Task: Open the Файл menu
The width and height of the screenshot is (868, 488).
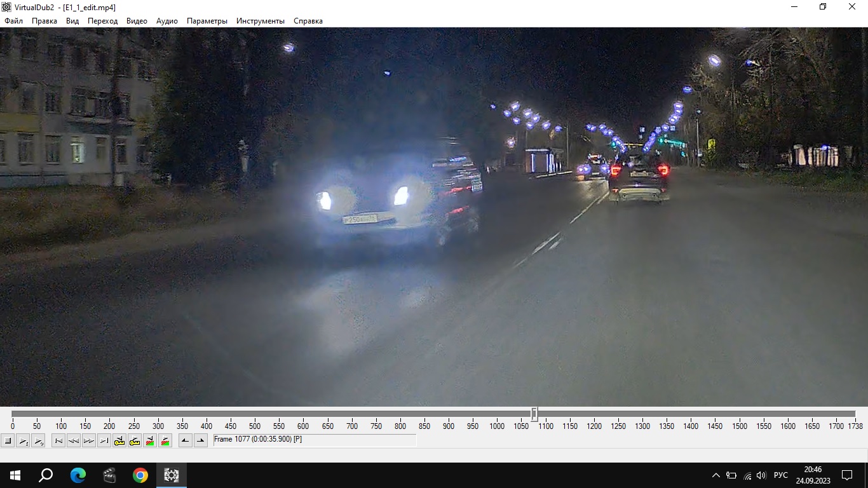Action: [13, 21]
